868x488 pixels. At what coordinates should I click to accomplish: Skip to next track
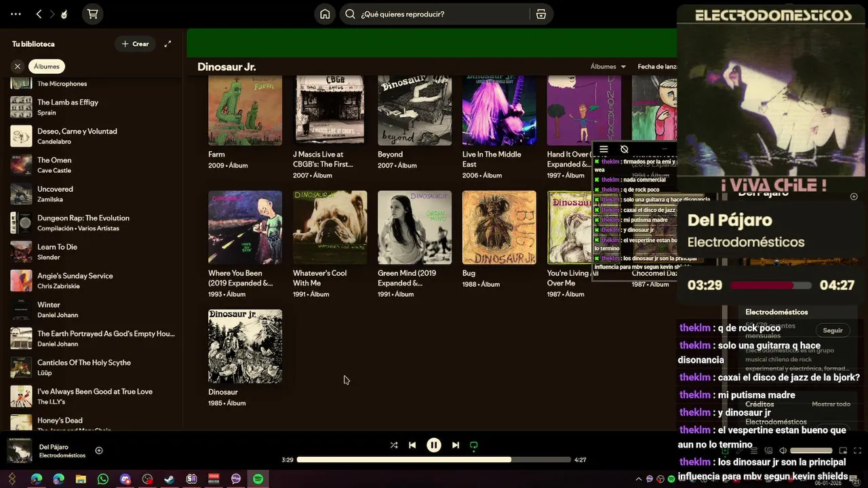(x=456, y=445)
